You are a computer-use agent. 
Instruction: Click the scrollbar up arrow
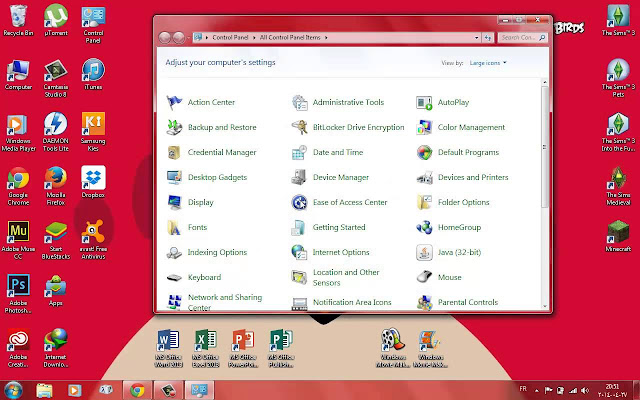point(544,82)
